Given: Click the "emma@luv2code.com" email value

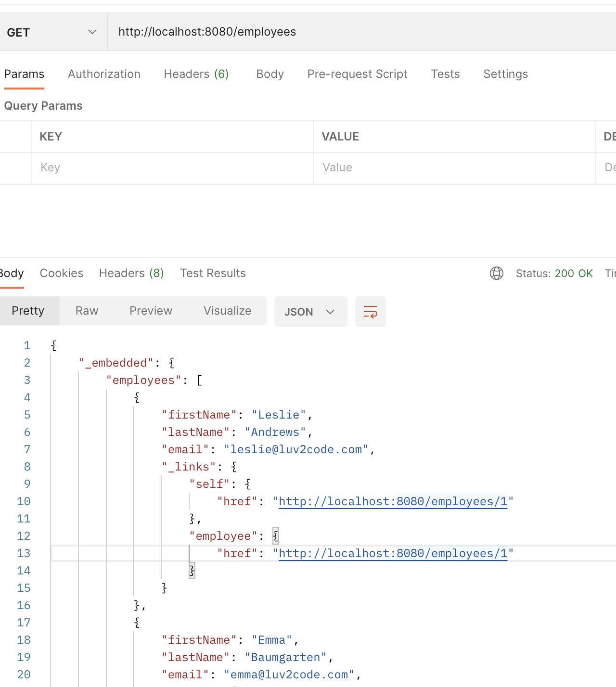Looking at the screenshot, I should pyautogui.click(x=289, y=674).
